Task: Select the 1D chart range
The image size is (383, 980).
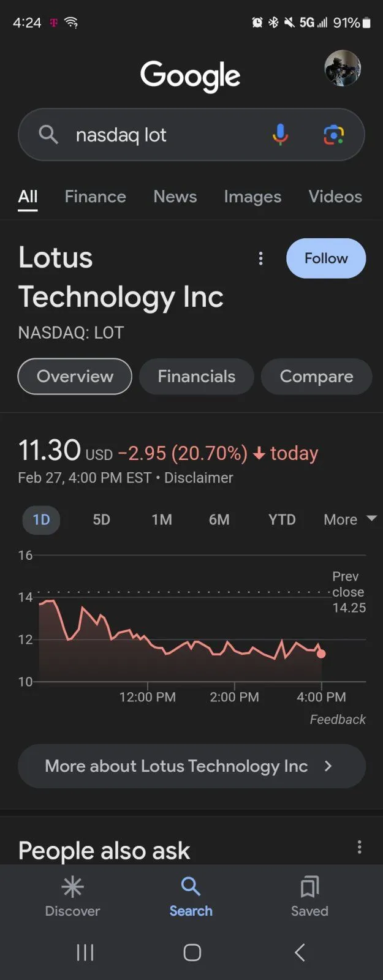Action: 41,520
